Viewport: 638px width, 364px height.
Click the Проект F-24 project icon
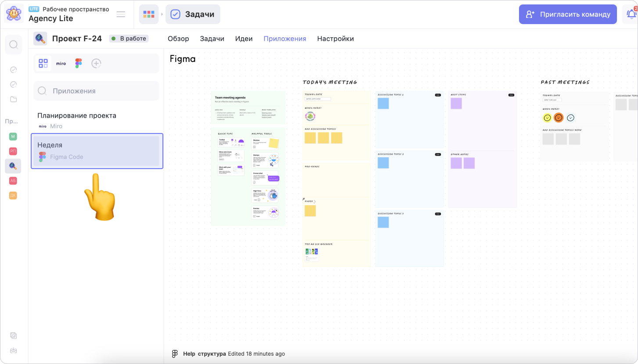[x=40, y=39]
